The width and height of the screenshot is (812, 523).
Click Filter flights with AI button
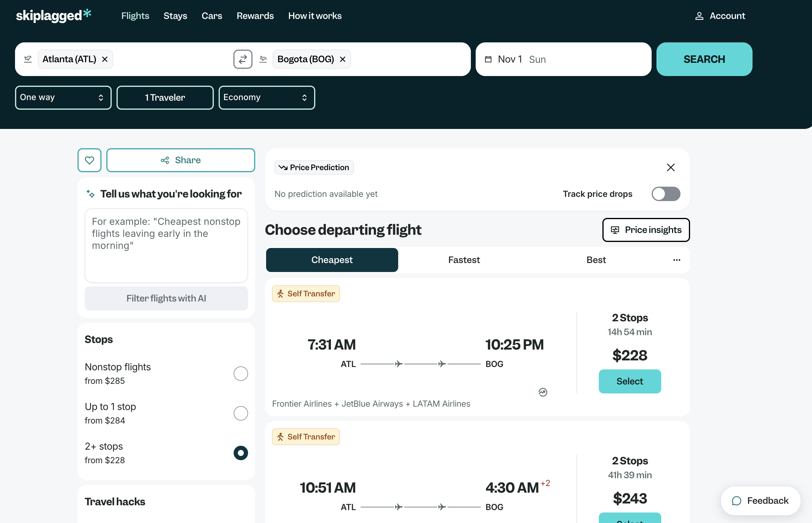click(166, 298)
